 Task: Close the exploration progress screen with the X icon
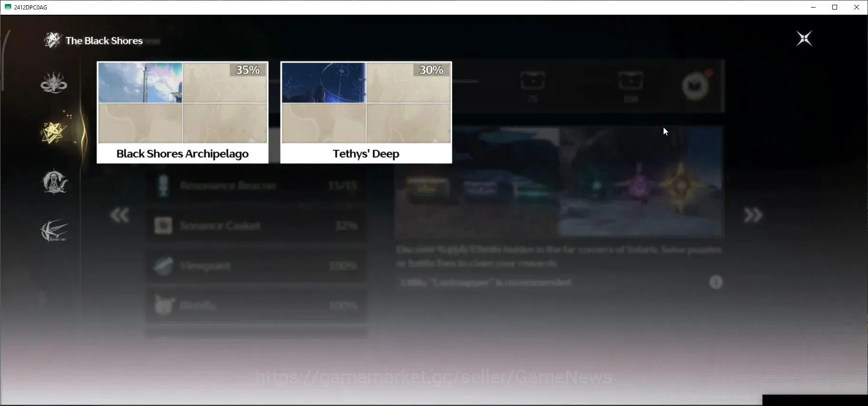point(804,38)
